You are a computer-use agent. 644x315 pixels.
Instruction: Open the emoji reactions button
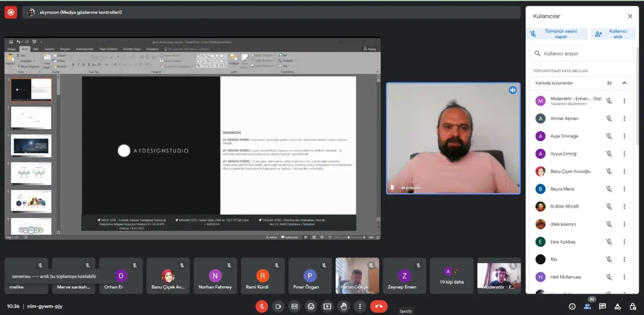[311, 307]
